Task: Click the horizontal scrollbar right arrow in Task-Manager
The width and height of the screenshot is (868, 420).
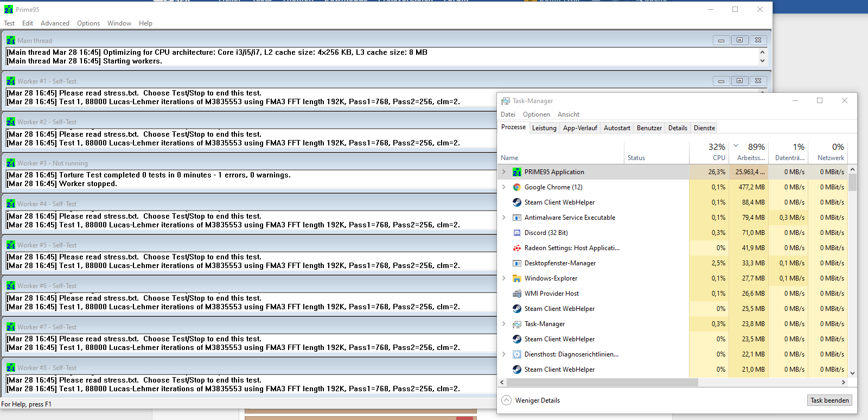Action: (843, 382)
